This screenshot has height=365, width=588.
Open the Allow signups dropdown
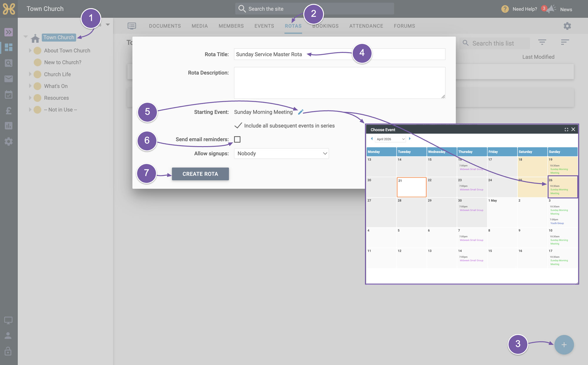(x=281, y=154)
